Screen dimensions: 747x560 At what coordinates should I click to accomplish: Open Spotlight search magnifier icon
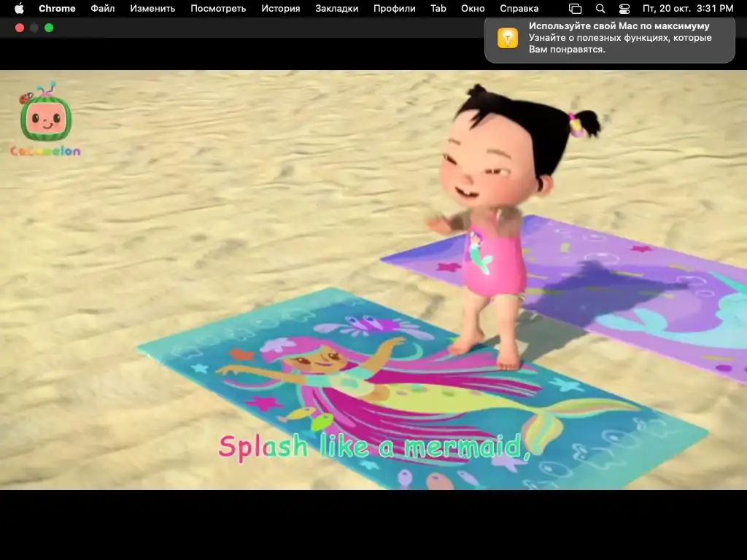tap(600, 9)
